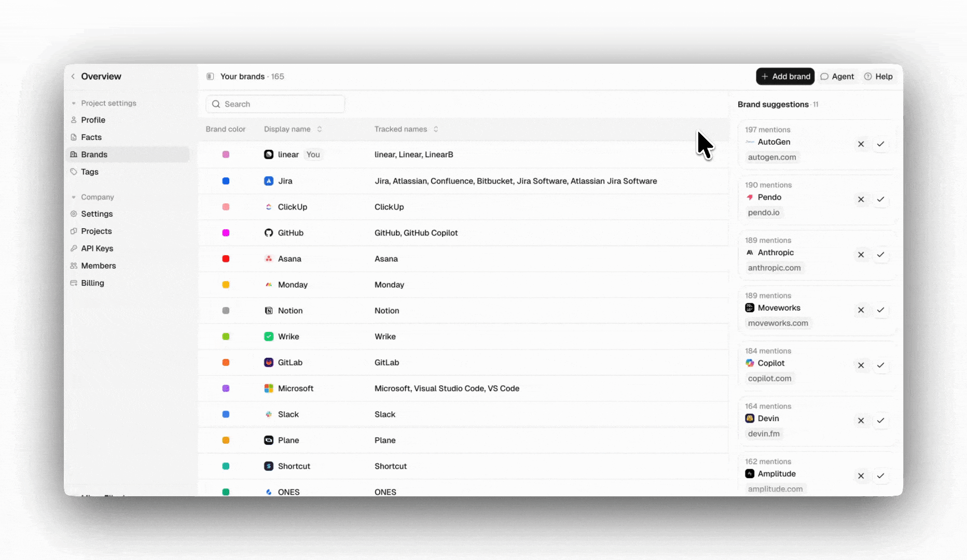Click the "Microsoft, Visual Studio Code, VS Code" cell
The height and width of the screenshot is (560, 967).
pos(447,388)
